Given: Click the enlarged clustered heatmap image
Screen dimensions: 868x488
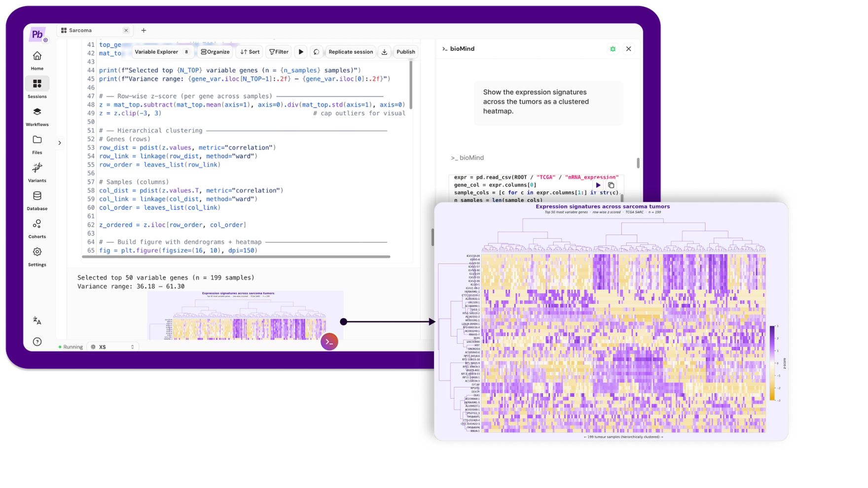Looking at the screenshot, I should (611, 321).
